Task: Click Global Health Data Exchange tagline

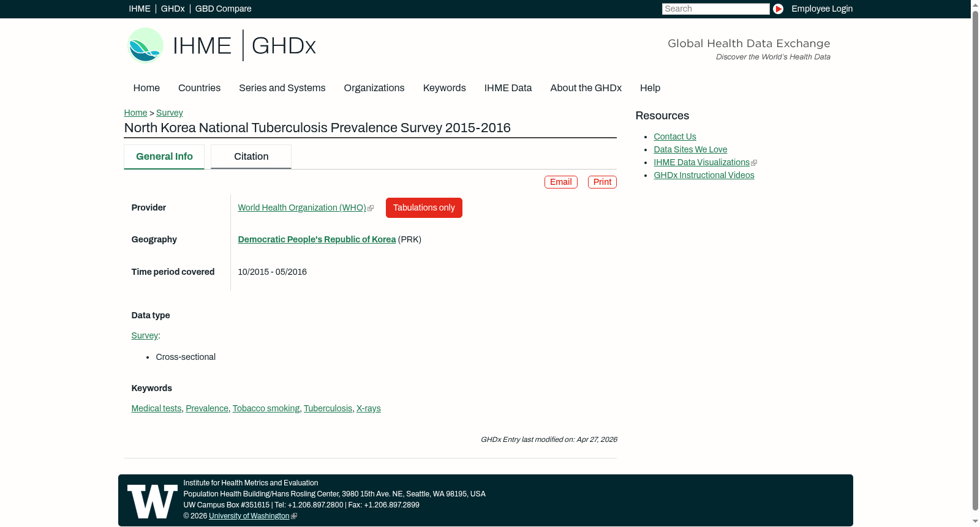Action: click(x=748, y=43)
